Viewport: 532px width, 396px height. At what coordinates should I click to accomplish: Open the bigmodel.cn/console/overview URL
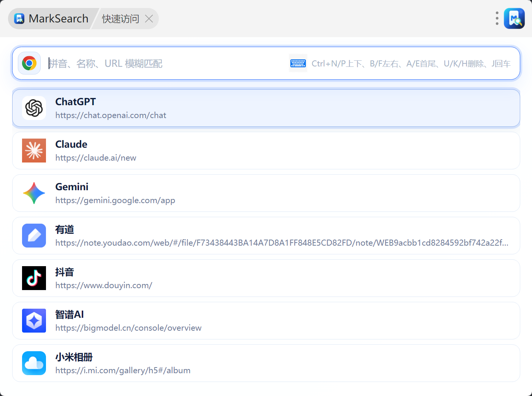[x=128, y=328]
